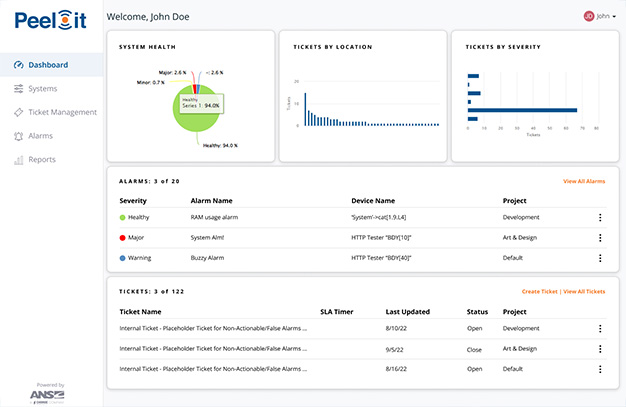The width and height of the screenshot is (626, 407).
Task: Expand the John user dropdown arrow
Action: (614, 16)
